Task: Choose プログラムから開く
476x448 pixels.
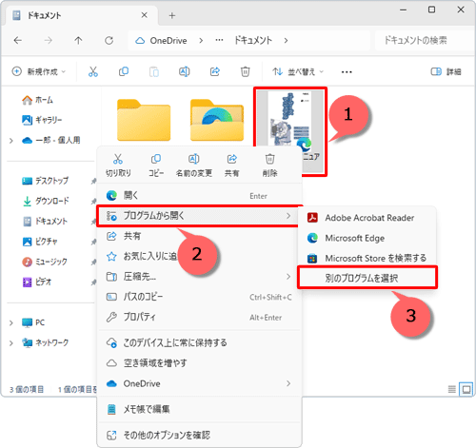Action: click(x=199, y=216)
